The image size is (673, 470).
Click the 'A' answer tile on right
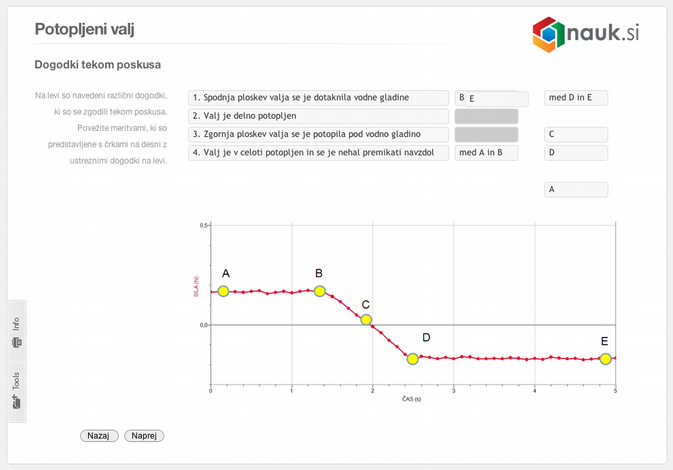pos(576,189)
